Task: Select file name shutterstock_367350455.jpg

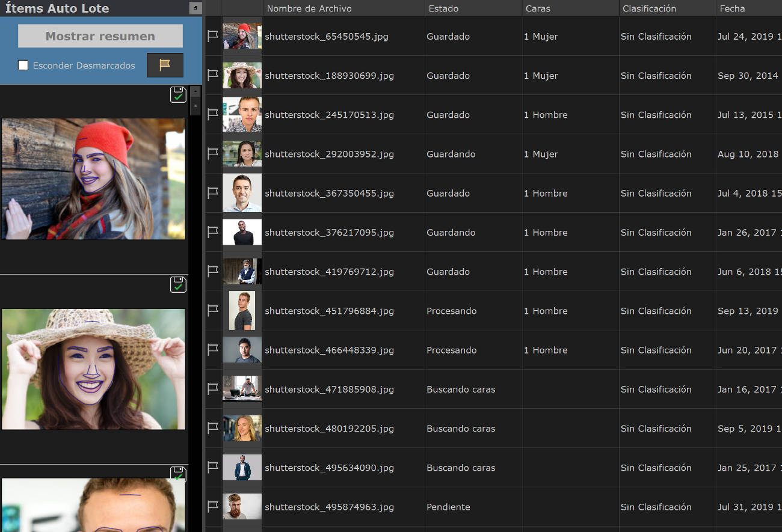Action: pos(330,193)
